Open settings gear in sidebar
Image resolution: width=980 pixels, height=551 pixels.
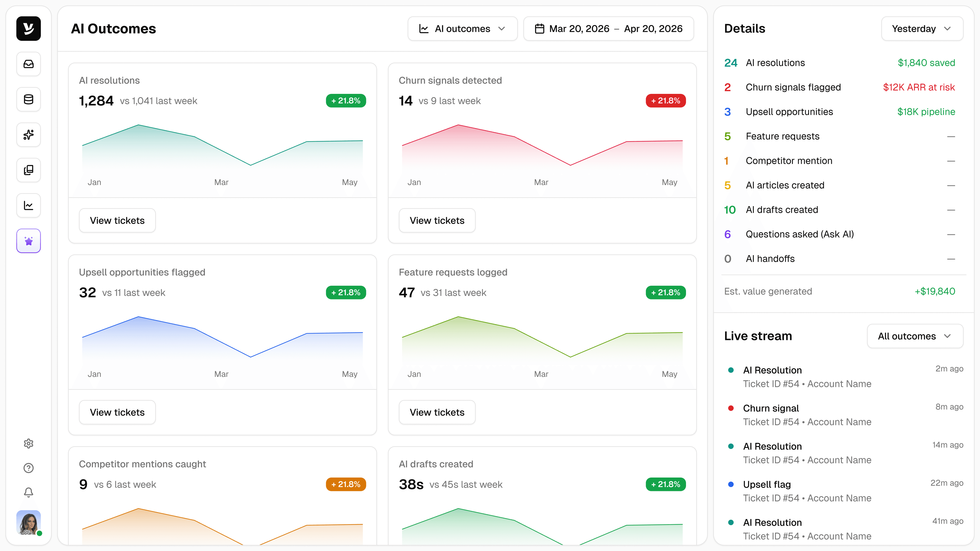[29, 443]
